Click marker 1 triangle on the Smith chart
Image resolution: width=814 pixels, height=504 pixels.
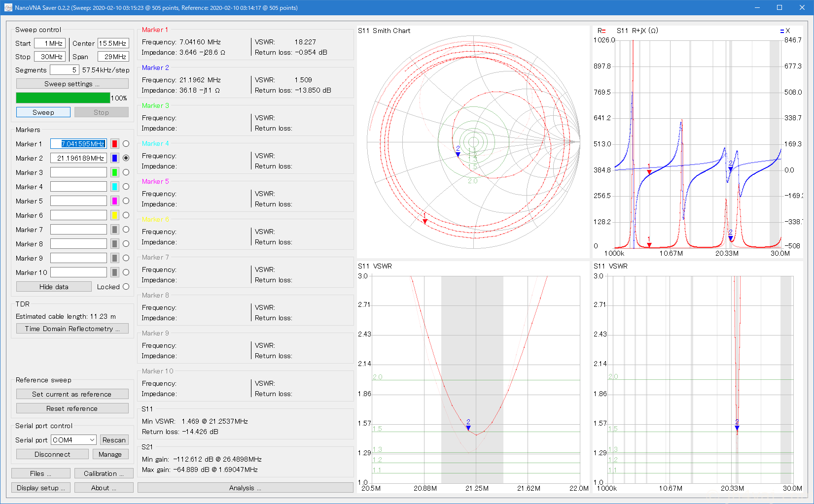[425, 222]
